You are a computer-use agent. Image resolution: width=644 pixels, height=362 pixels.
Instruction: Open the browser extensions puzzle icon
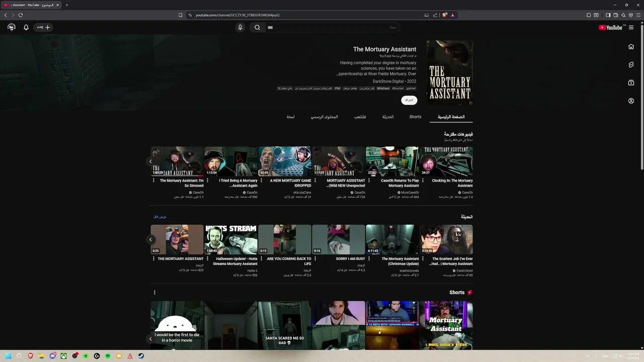click(x=589, y=15)
